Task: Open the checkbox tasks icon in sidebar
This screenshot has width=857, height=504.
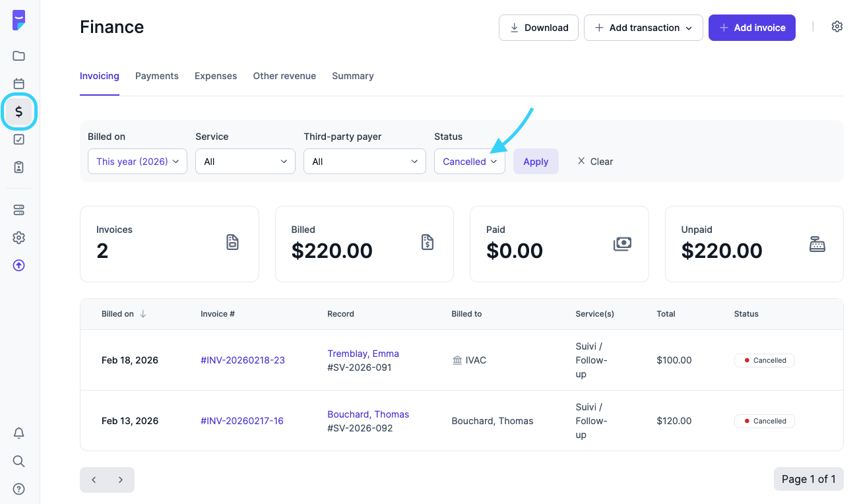Action: pos(19,139)
